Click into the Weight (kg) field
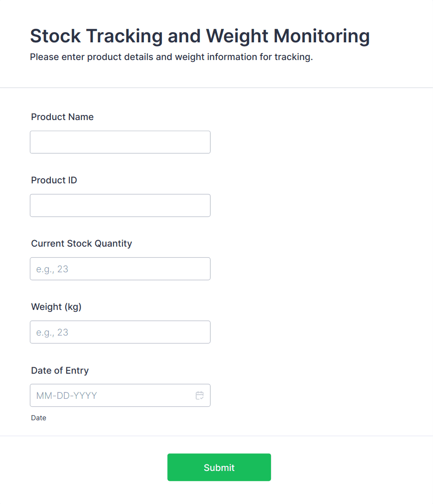Screen dimensions: 433x504 click(120, 332)
